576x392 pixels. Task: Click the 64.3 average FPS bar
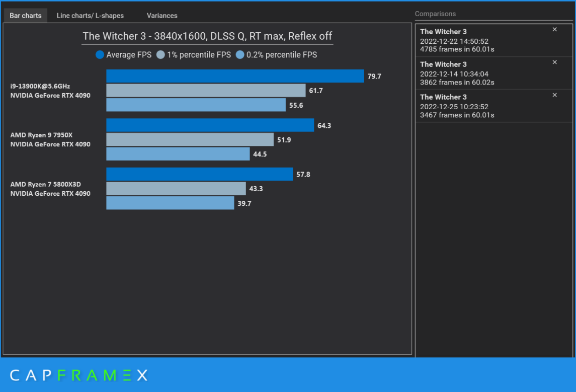coord(210,125)
